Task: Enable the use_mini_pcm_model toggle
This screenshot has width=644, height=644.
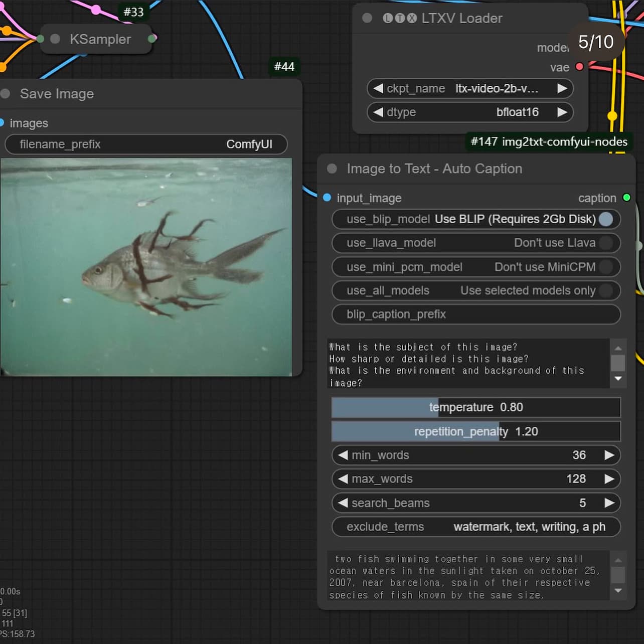Action: (x=606, y=267)
